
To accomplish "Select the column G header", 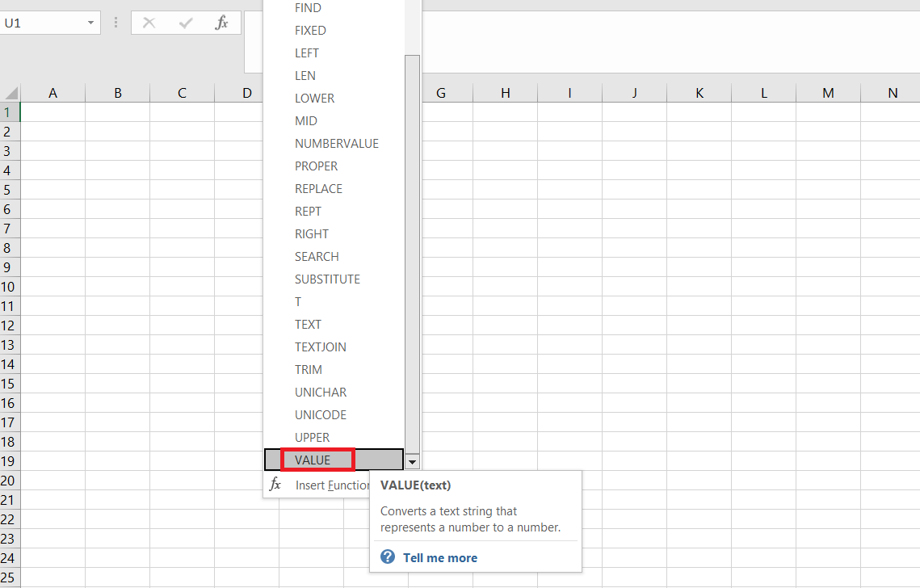I will click(x=440, y=93).
